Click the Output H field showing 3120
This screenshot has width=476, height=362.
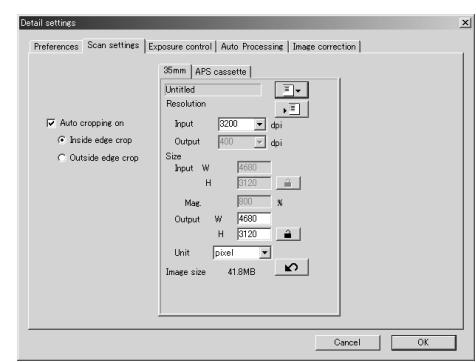[254, 234]
